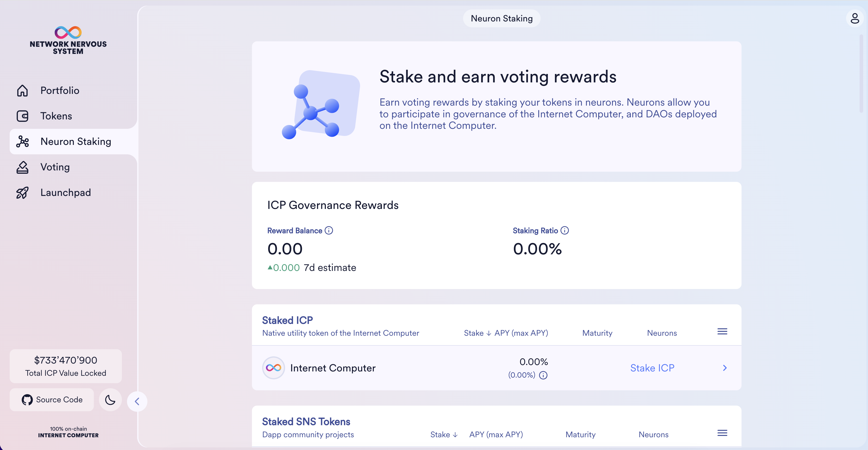
Task: Click the user account icon
Action: click(x=854, y=19)
